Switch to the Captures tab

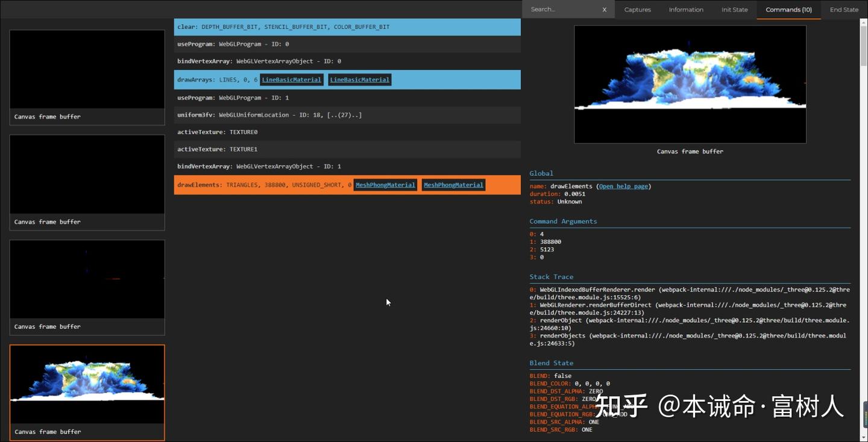(x=637, y=9)
